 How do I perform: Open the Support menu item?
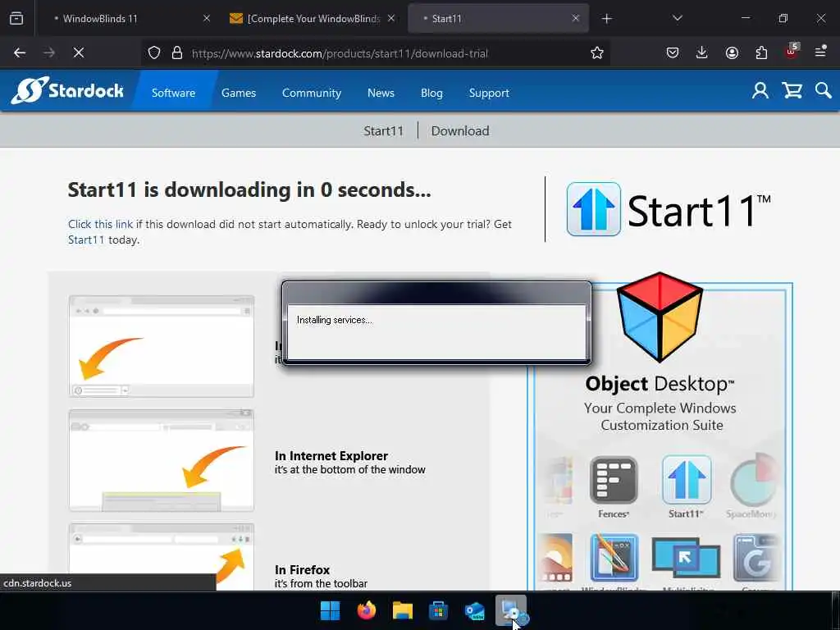489,93
